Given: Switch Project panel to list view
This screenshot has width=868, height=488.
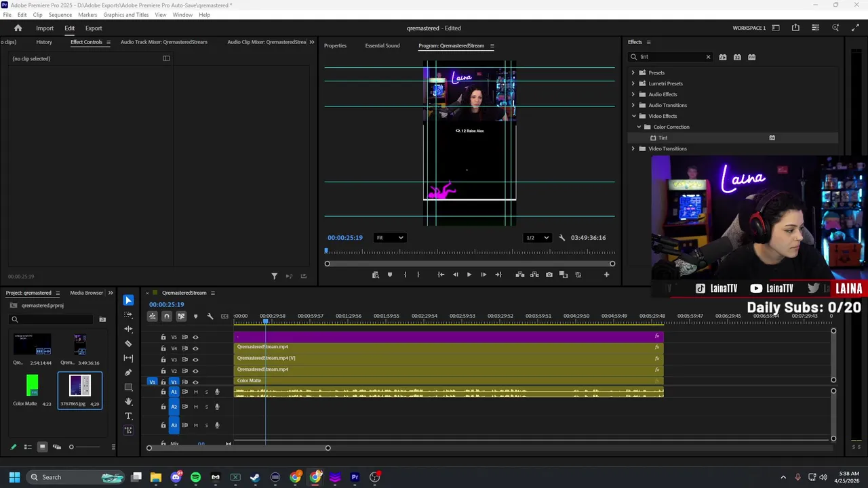Looking at the screenshot, I should 28,447.
